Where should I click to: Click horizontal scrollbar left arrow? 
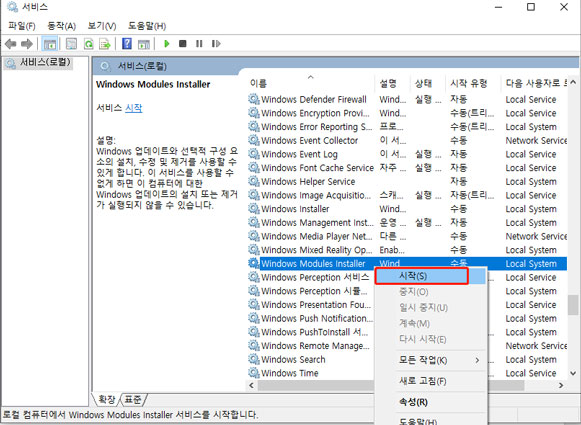point(252,385)
